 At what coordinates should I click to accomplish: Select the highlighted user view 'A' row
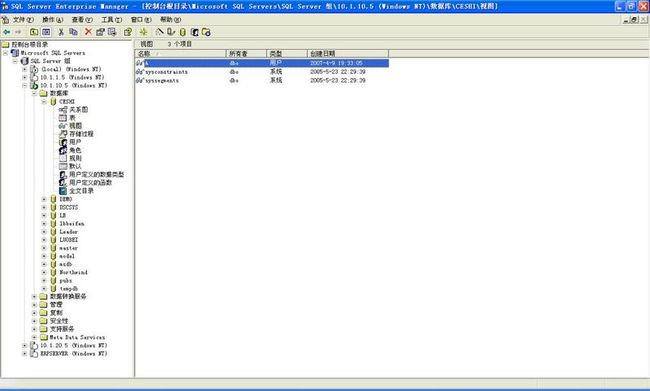tap(262, 63)
